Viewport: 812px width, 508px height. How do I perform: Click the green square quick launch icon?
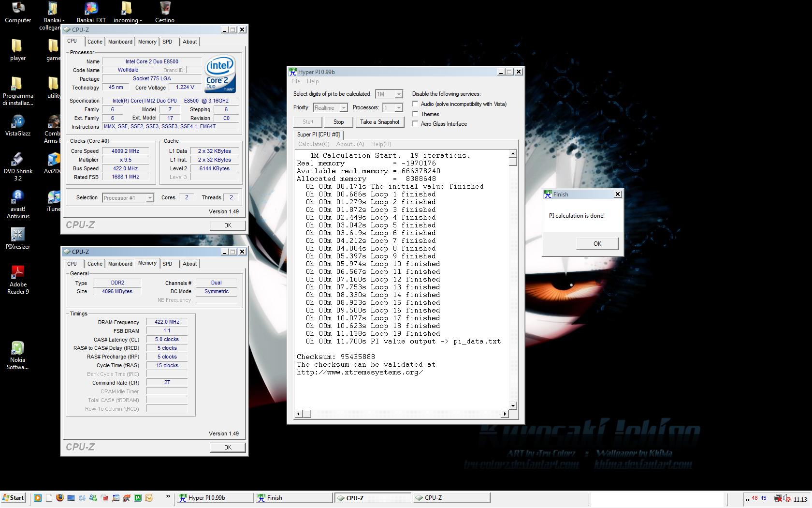pos(138,497)
